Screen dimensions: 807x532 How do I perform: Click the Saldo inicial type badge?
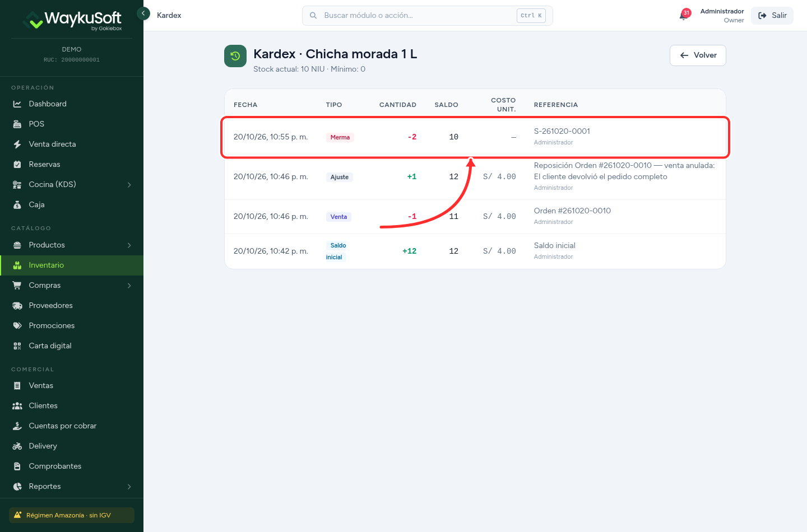[x=337, y=251]
